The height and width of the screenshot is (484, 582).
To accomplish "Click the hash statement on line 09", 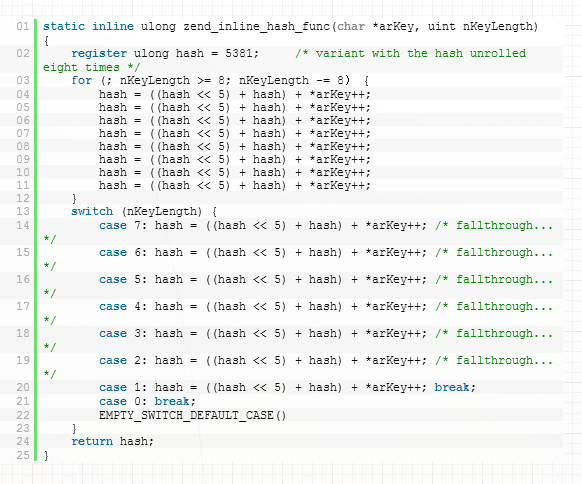I will click(x=235, y=159).
